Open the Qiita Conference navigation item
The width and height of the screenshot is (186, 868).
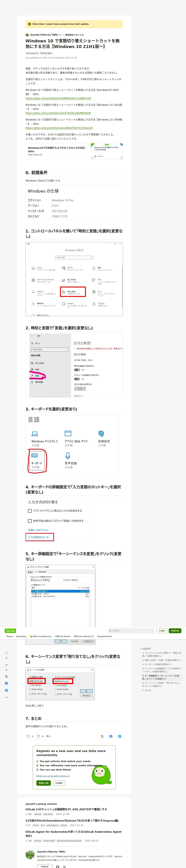[41, 637]
